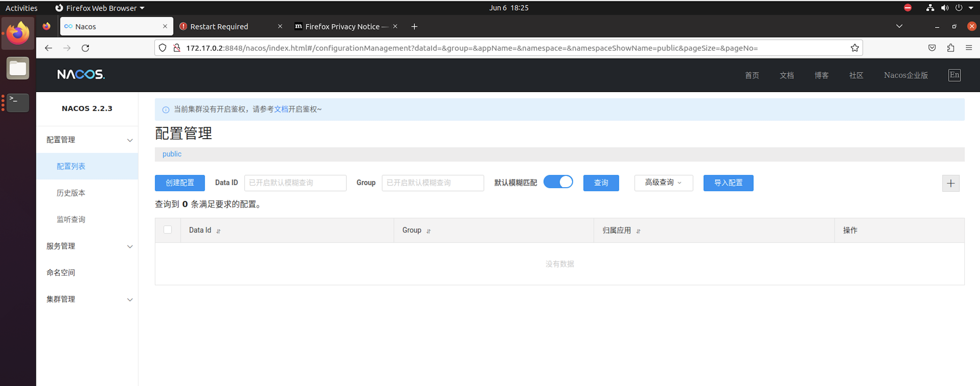Click the Firefox reload page icon
Viewport: 980px width, 386px height.
click(x=85, y=48)
